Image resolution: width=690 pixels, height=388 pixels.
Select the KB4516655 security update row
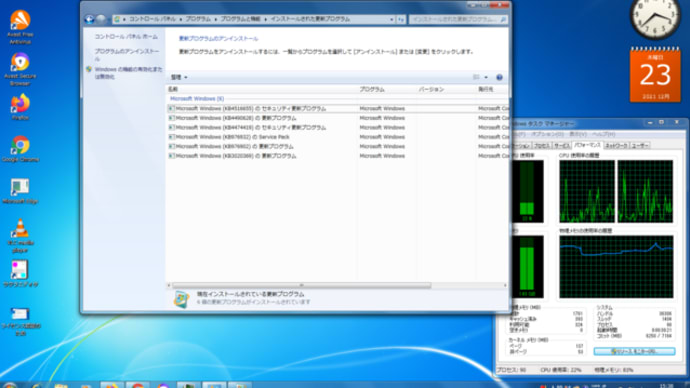pos(338,109)
